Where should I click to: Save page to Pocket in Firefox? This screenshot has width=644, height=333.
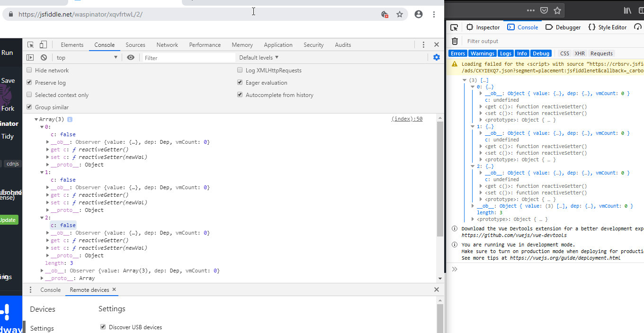click(x=544, y=10)
